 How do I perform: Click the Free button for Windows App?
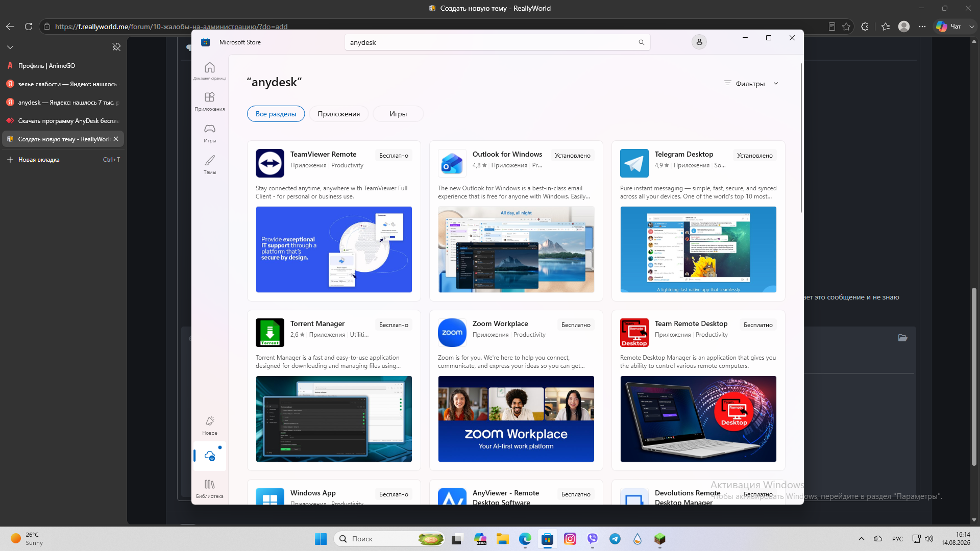click(394, 494)
